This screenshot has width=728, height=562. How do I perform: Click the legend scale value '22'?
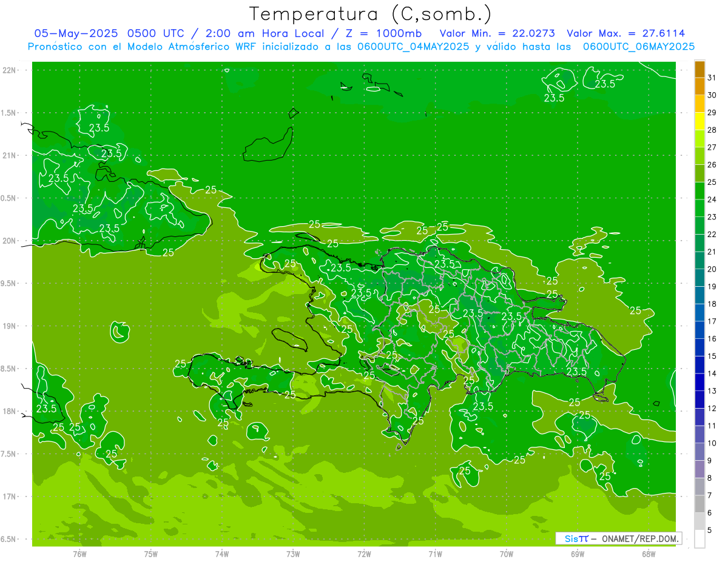pos(712,234)
